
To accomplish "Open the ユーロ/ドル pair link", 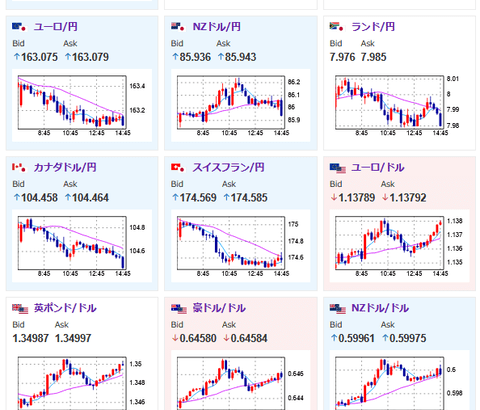I will coord(378,167).
